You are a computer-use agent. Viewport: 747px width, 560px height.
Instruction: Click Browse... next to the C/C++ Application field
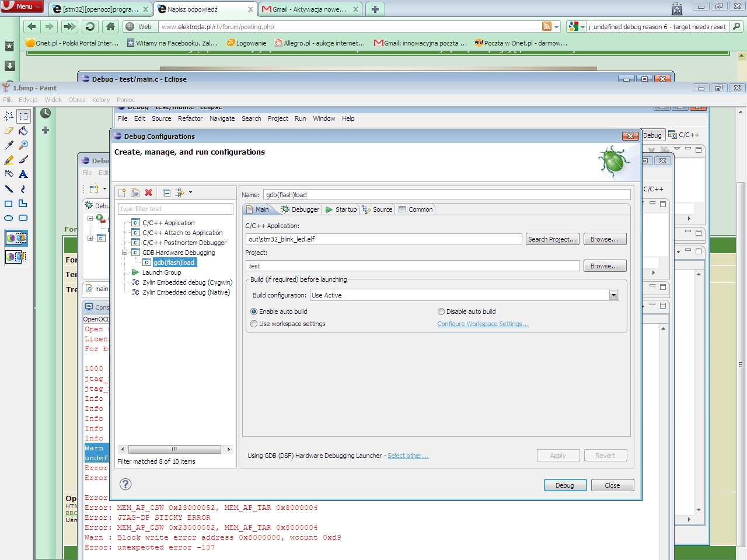point(605,239)
